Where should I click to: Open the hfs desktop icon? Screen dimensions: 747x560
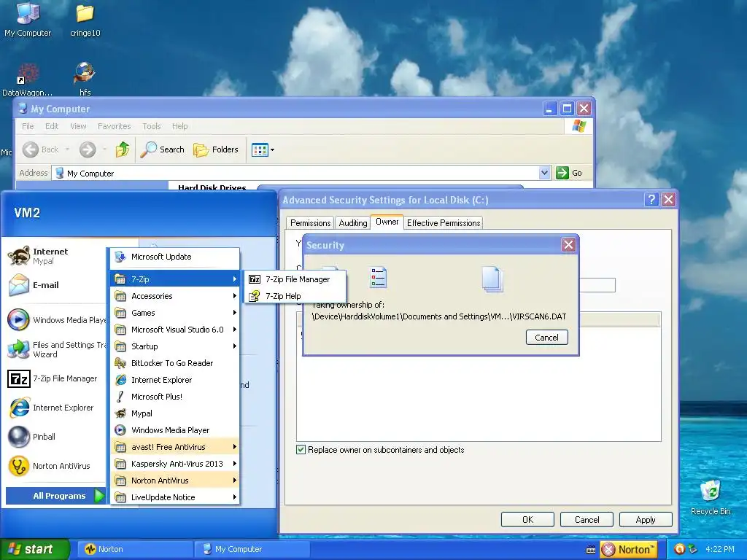[85, 79]
